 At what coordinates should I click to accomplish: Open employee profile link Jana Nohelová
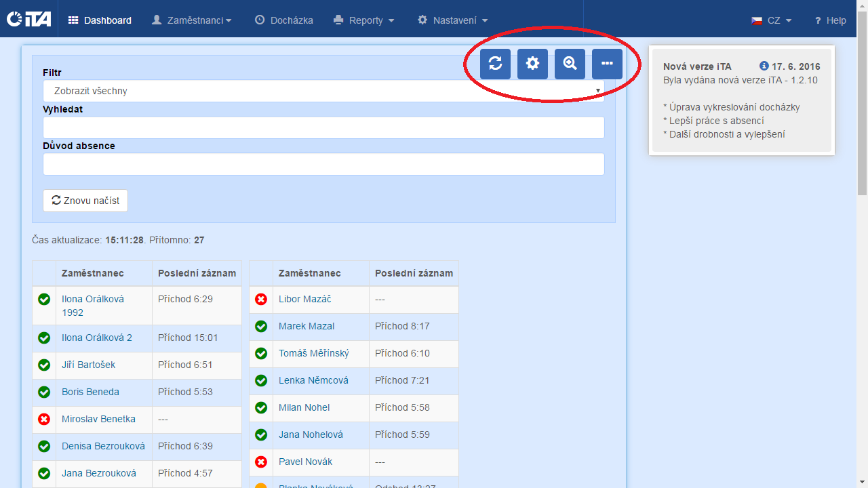point(310,434)
